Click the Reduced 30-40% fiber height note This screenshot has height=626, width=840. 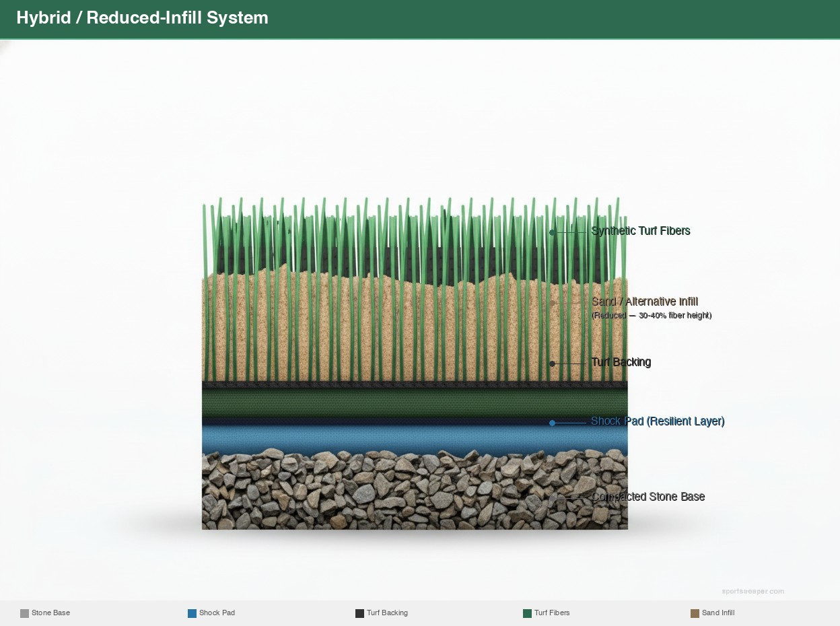click(651, 315)
